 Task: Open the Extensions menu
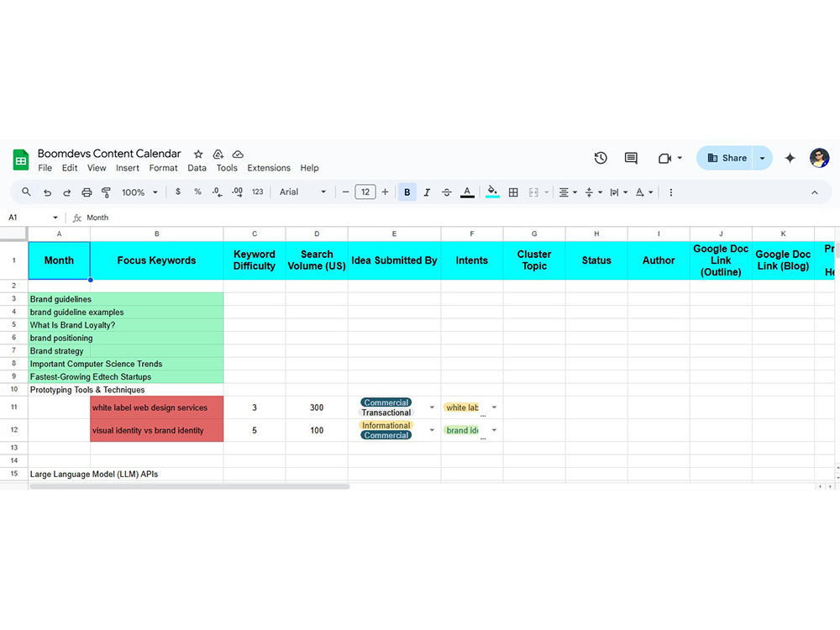269,168
